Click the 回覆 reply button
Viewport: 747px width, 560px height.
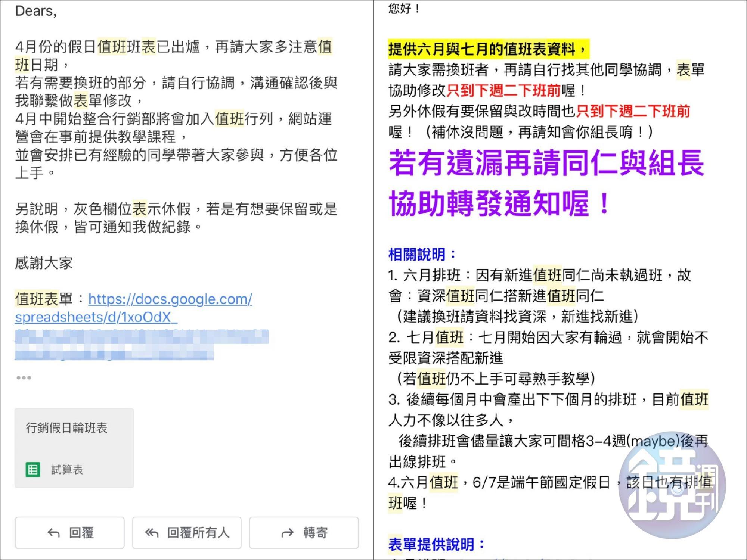coord(69,533)
